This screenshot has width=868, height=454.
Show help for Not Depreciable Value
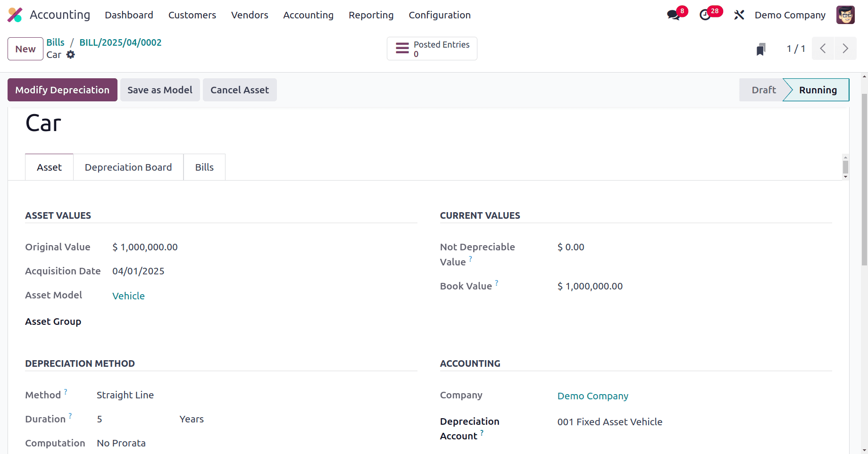(x=470, y=259)
